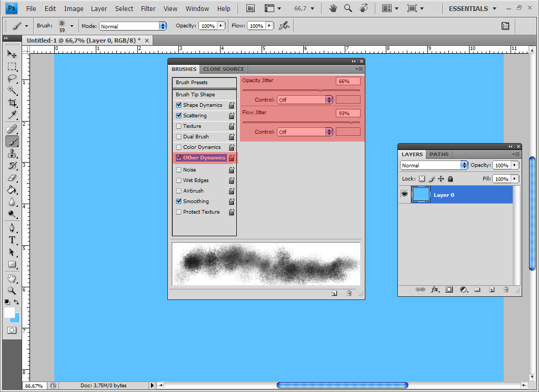Select the Lasso tool

click(x=12, y=78)
